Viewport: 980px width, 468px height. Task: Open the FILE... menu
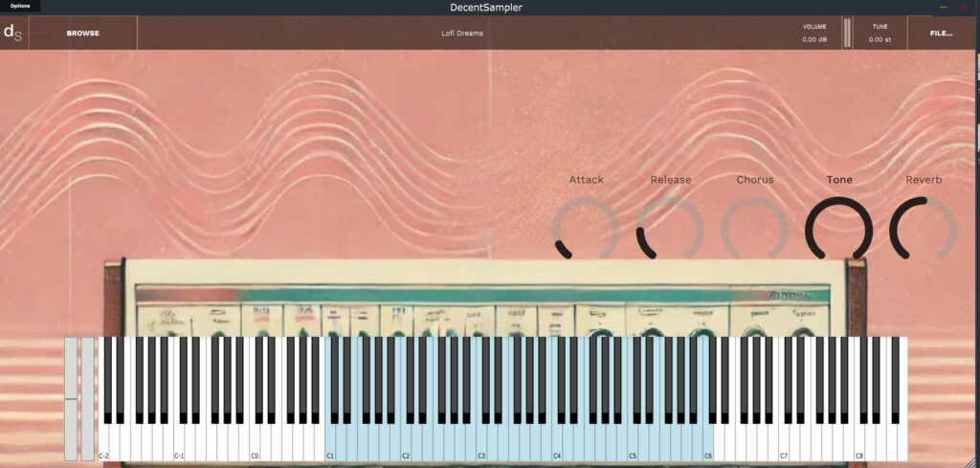pos(942,33)
